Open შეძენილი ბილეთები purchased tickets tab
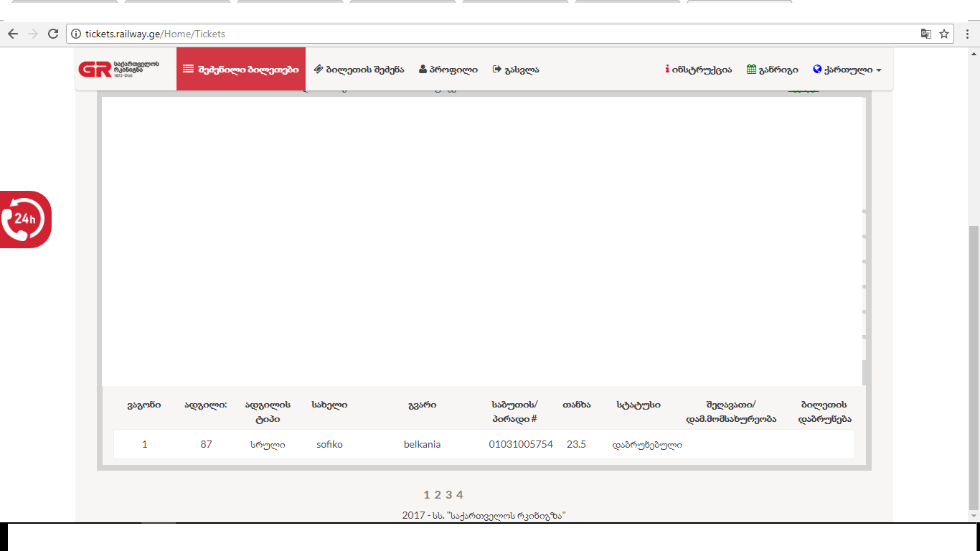Viewport: 980px width, 551px height. click(241, 70)
